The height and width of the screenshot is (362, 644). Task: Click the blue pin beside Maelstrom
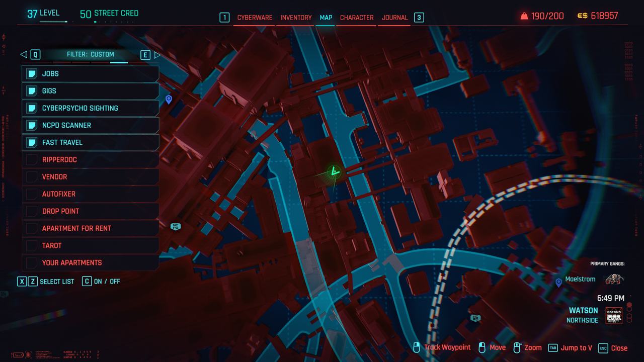(x=558, y=283)
